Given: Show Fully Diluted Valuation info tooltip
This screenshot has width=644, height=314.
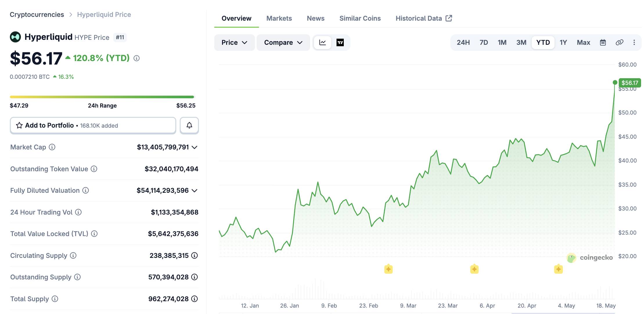Looking at the screenshot, I should (x=85, y=190).
